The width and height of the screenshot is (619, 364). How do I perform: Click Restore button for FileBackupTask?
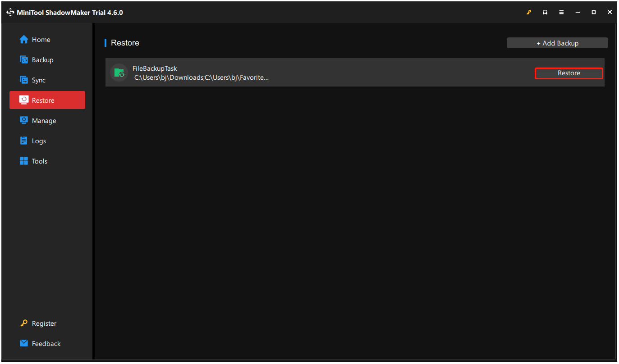[x=569, y=73]
